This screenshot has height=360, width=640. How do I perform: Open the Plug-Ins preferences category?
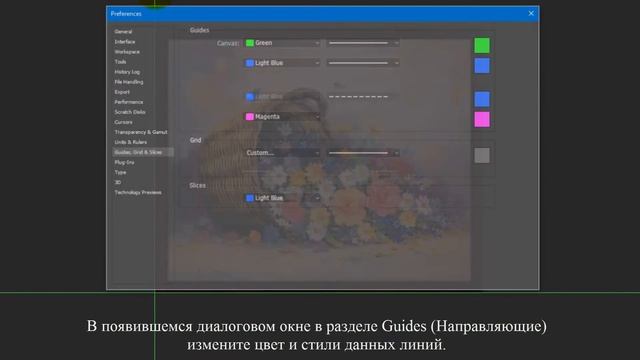[x=124, y=162]
